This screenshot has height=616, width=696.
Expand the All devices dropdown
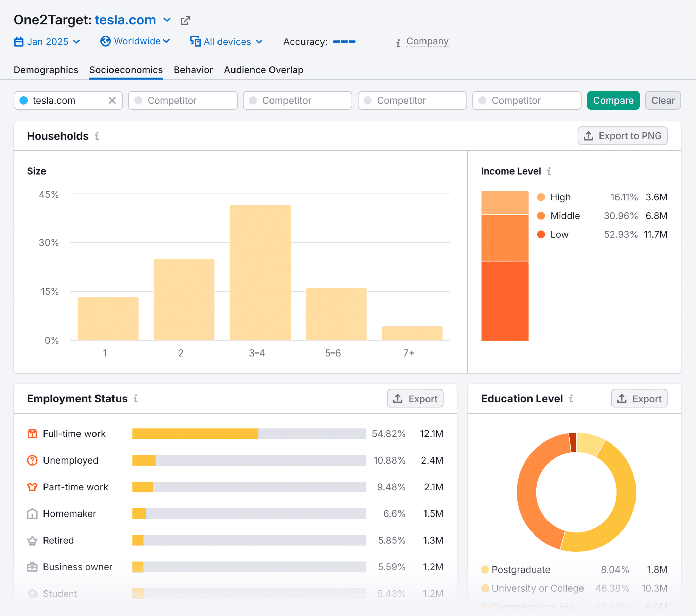pyautogui.click(x=226, y=41)
